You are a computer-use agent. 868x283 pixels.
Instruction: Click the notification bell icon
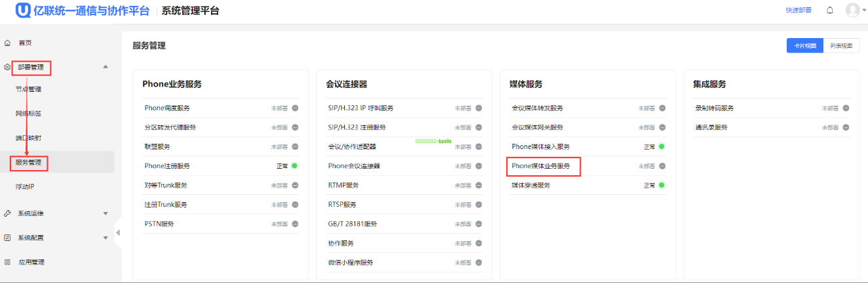click(830, 11)
